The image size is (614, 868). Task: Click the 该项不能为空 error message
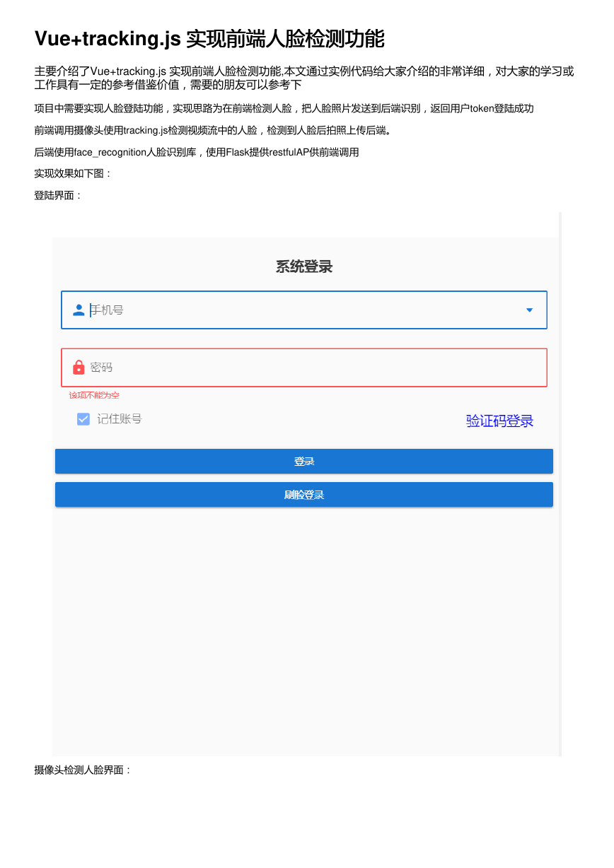point(94,396)
